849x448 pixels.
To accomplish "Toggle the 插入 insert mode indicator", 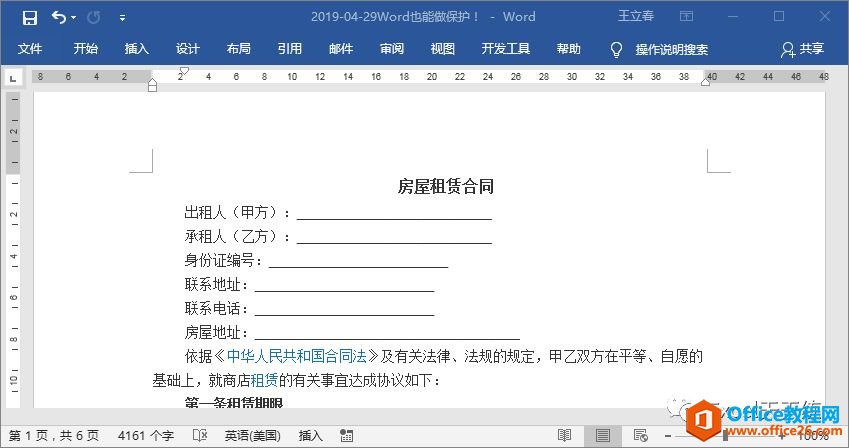I will [x=310, y=436].
